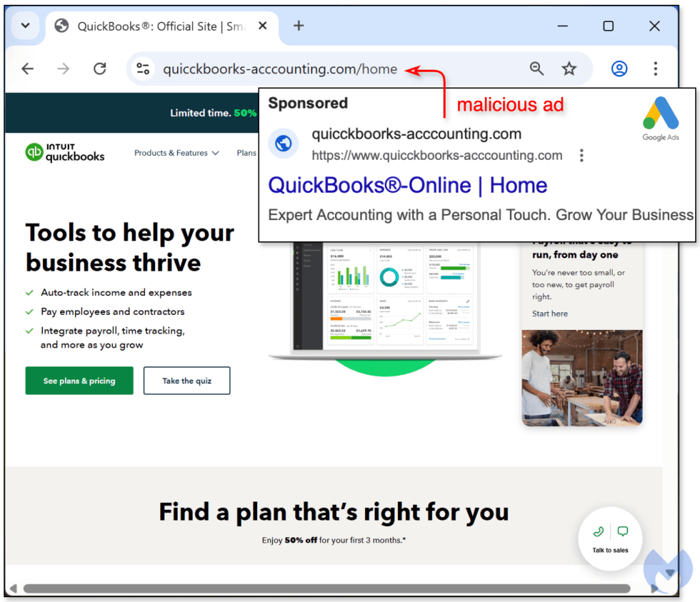Open the QuickBooks®-Online | Home ad link
This screenshot has height=602, width=700.
click(x=407, y=185)
